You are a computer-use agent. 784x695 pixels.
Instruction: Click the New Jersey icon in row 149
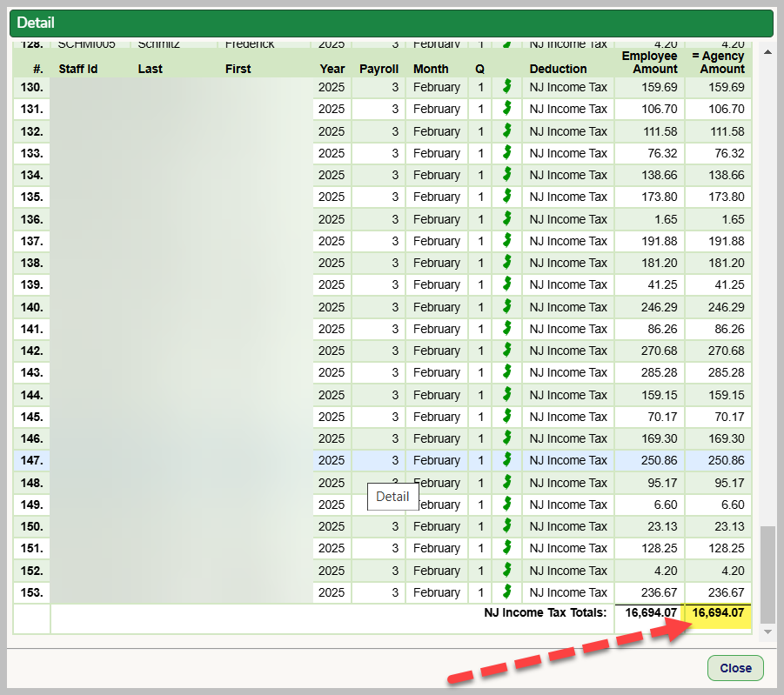pyautogui.click(x=507, y=505)
